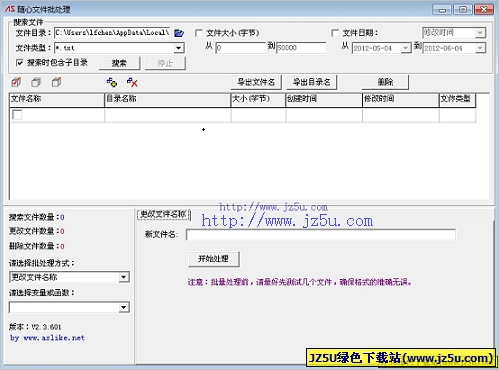499x370 pixels.
Task: Click the size 到 field showing 50000
Action: pyautogui.click(x=301, y=48)
